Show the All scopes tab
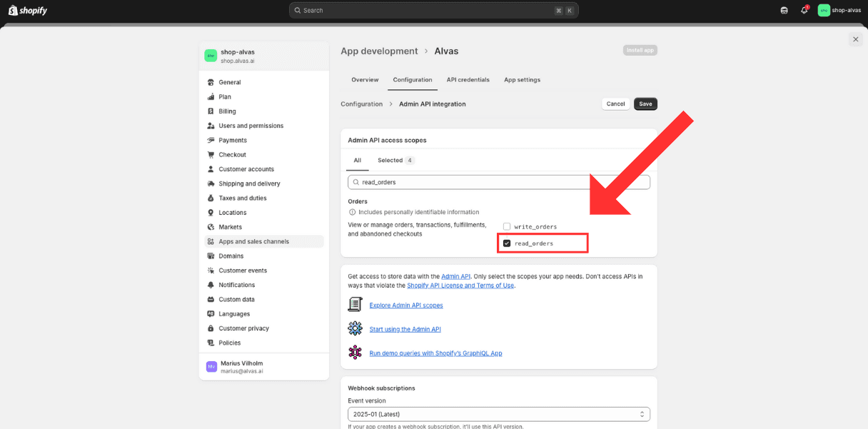868x429 pixels. coord(358,161)
